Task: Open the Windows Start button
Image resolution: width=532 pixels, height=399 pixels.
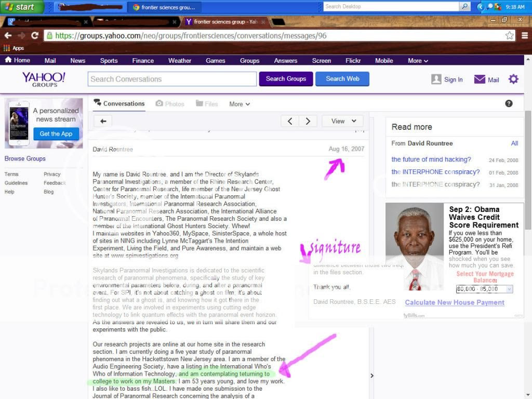Action: pyautogui.click(x=22, y=7)
